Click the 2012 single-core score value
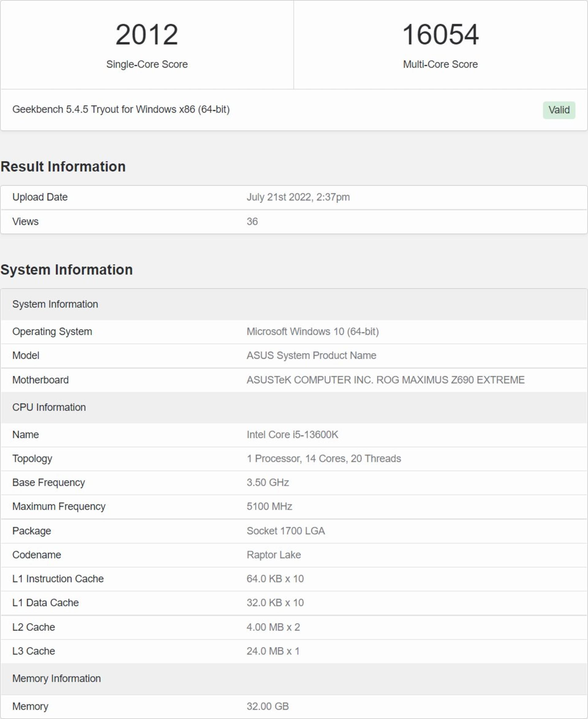The image size is (588, 719). [x=147, y=35]
